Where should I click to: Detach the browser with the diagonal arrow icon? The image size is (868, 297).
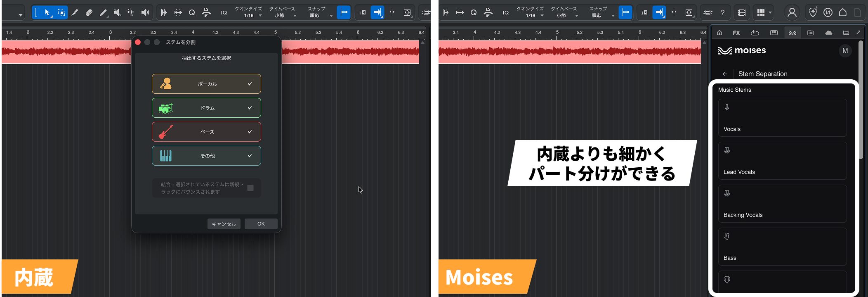[x=859, y=33]
